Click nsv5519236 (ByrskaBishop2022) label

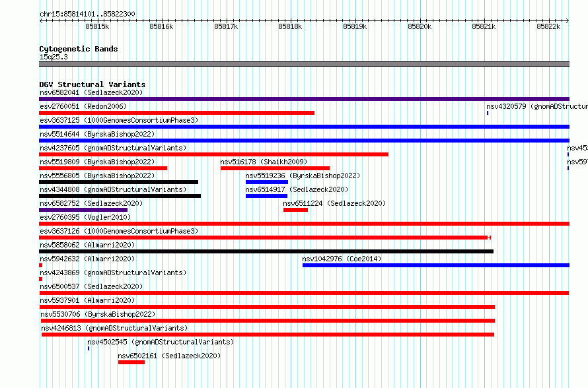(x=303, y=176)
